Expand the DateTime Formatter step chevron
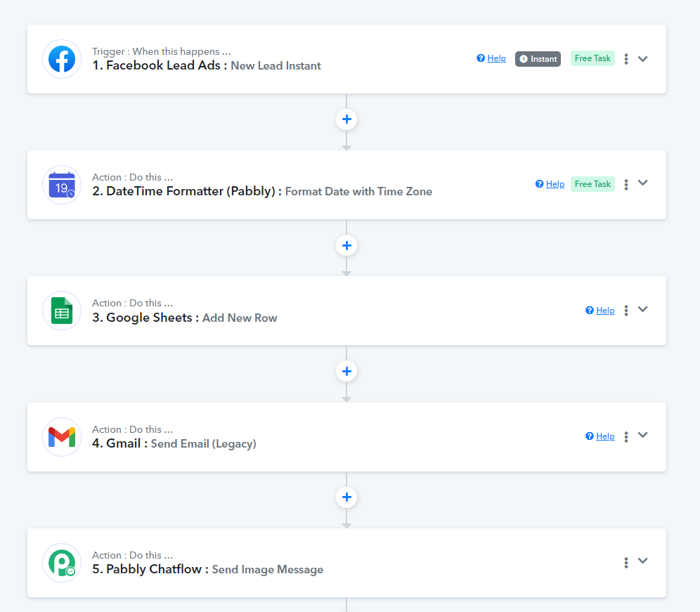 [x=642, y=183]
